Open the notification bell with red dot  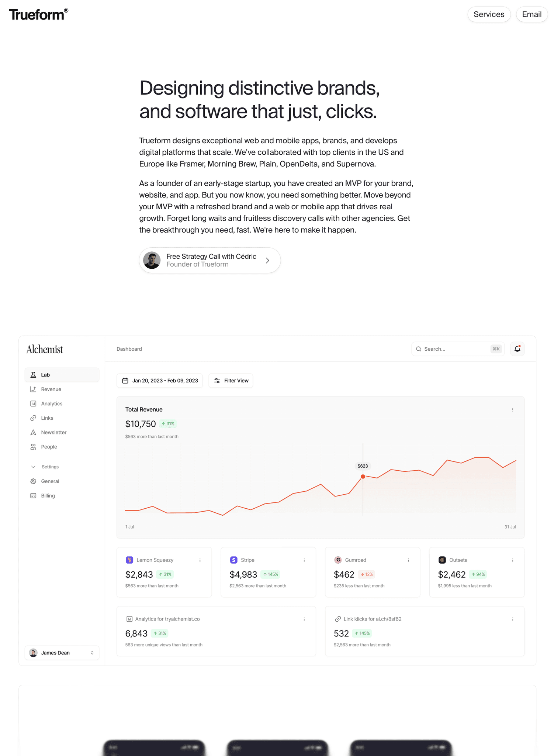tap(517, 348)
